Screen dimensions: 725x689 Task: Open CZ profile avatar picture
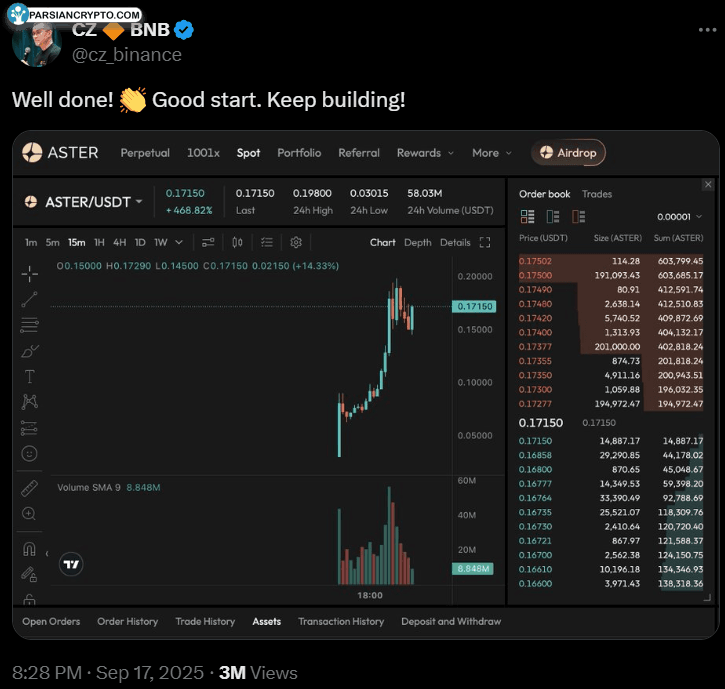point(37,44)
